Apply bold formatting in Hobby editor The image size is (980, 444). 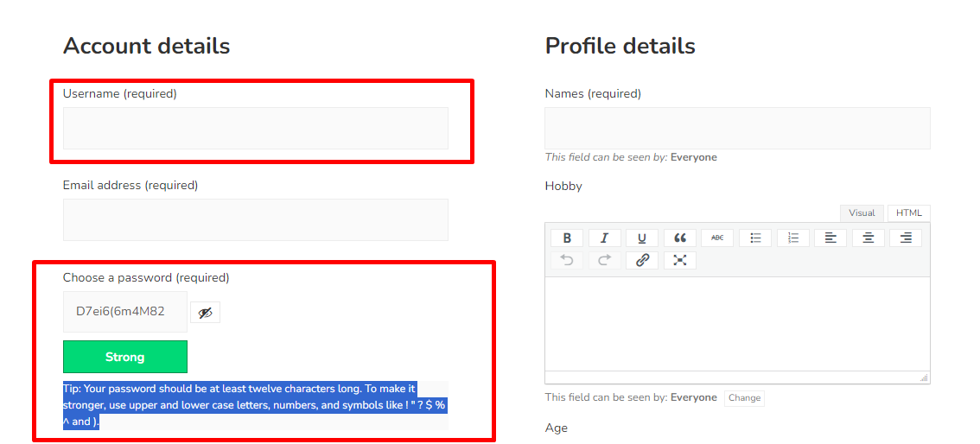coord(567,238)
